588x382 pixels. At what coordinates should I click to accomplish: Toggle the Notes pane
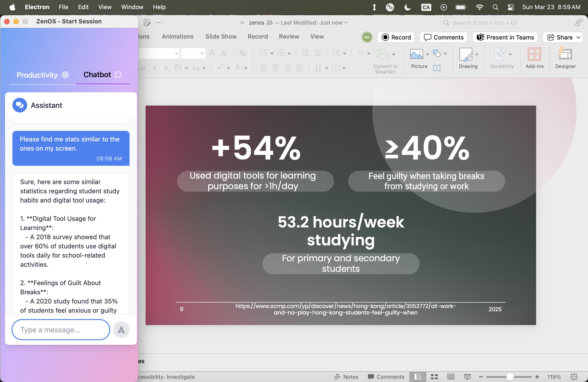click(x=346, y=376)
